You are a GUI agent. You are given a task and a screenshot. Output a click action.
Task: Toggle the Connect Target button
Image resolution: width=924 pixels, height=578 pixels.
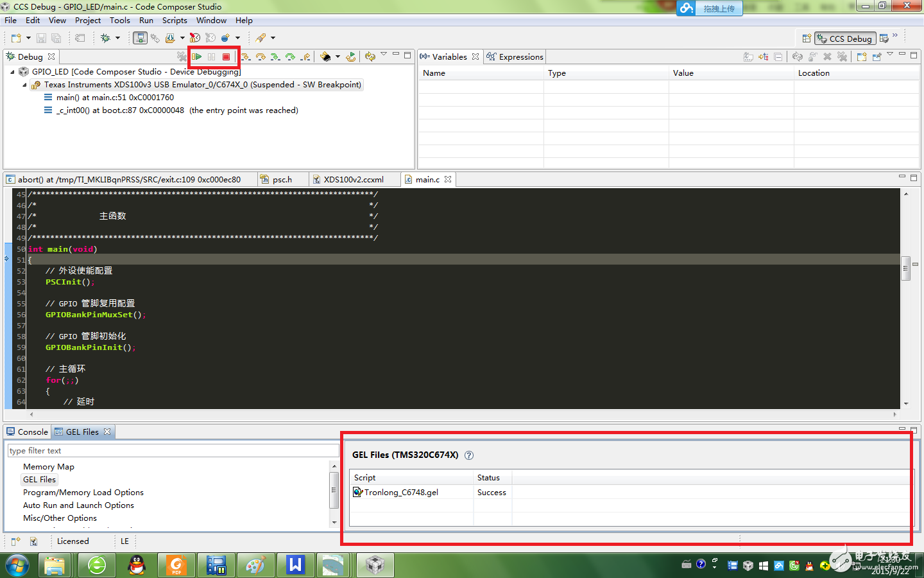(140, 38)
